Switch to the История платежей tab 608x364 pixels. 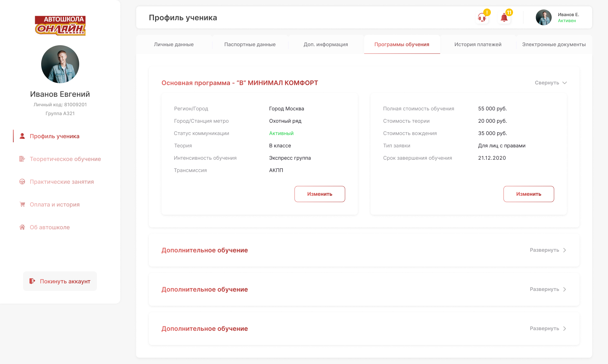tap(478, 45)
